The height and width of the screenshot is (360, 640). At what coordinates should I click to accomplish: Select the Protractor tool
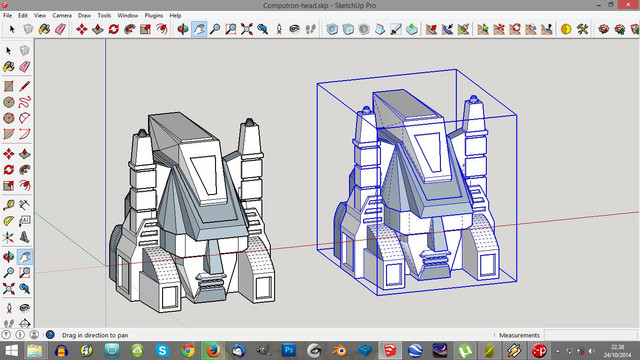pyautogui.click(x=9, y=221)
